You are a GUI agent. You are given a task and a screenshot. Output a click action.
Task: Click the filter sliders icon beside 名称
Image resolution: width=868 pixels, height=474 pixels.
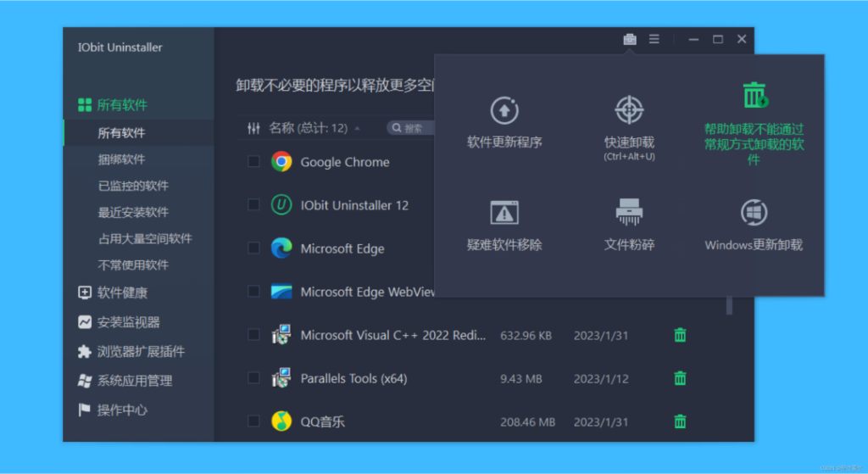click(x=253, y=128)
